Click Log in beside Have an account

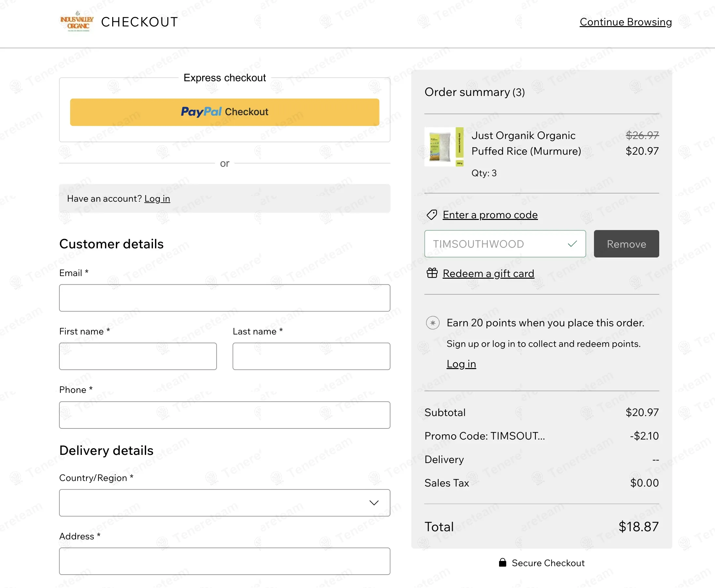coord(157,198)
